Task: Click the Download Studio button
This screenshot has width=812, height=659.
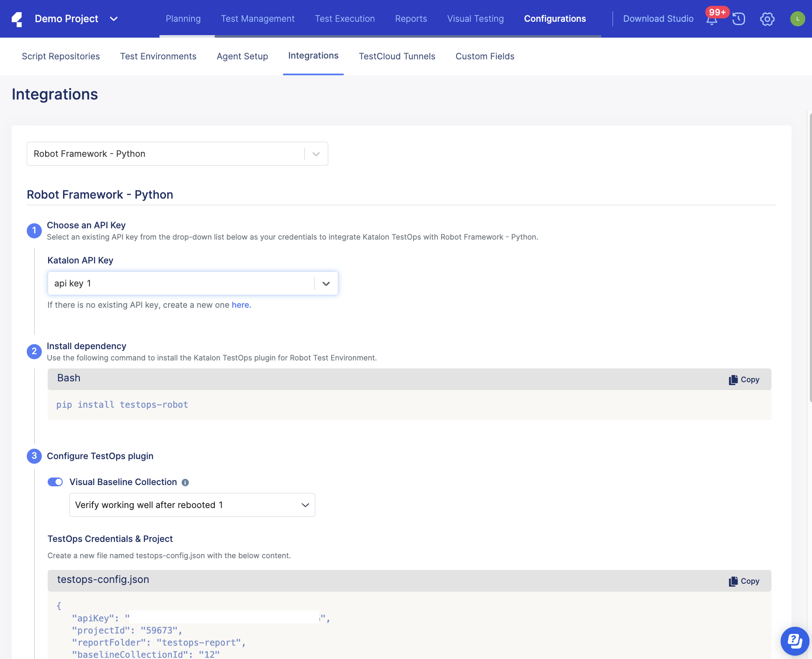Action: [x=658, y=18]
